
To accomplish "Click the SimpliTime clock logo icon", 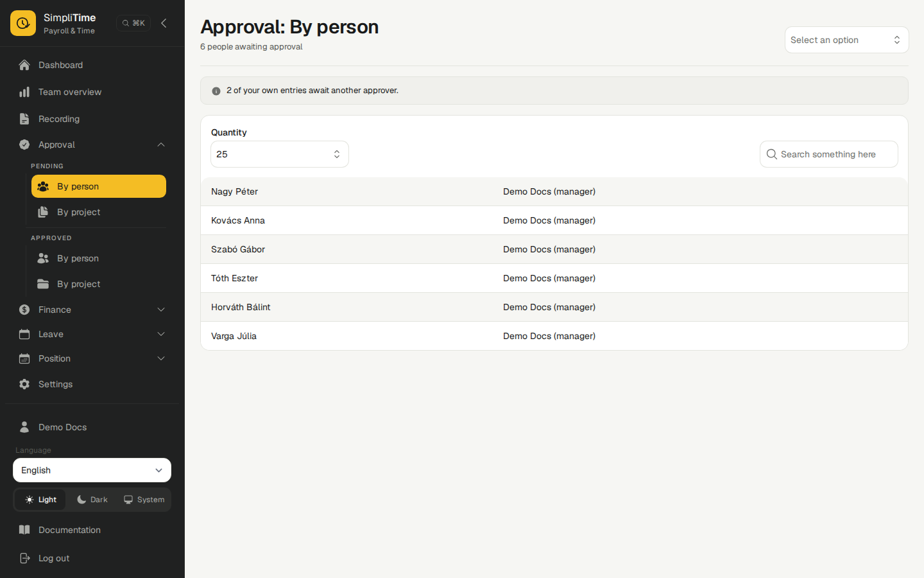I will click(23, 23).
